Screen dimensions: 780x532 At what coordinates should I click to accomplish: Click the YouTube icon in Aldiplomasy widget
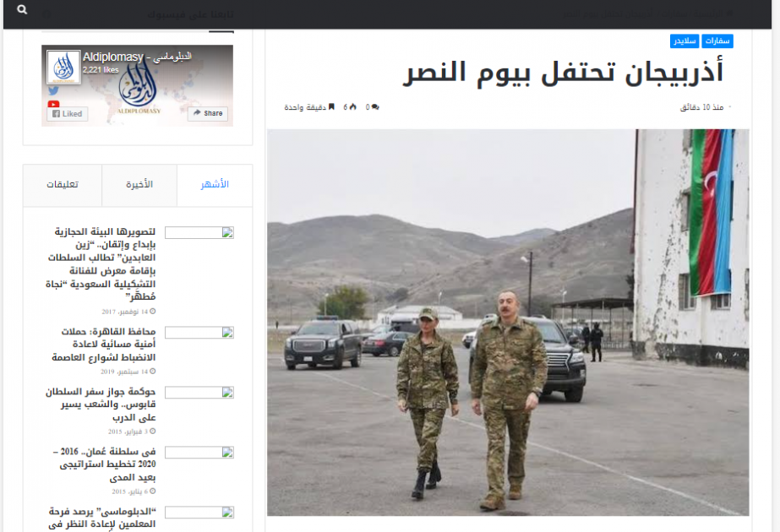(54, 104)
